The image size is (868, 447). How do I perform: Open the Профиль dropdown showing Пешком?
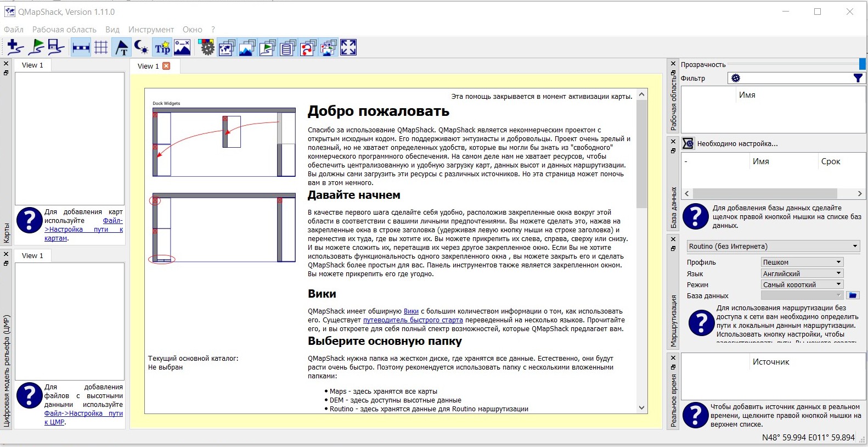pos(802,262)
